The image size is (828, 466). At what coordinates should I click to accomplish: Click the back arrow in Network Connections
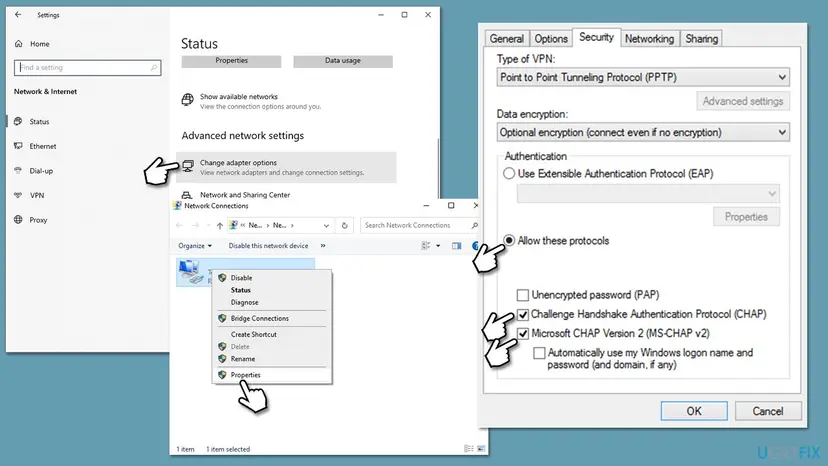pyautogui.click(x=180, y=226)
